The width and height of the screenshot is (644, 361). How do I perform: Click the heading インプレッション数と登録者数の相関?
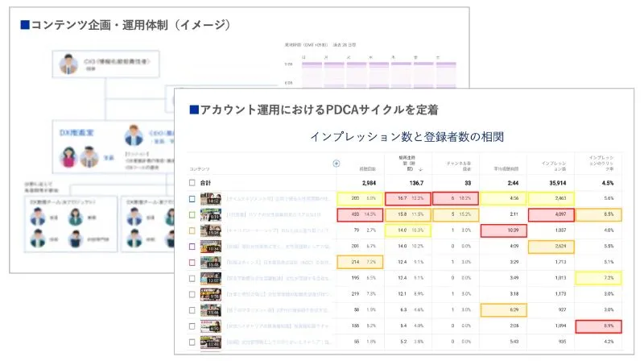coord(407,136)
